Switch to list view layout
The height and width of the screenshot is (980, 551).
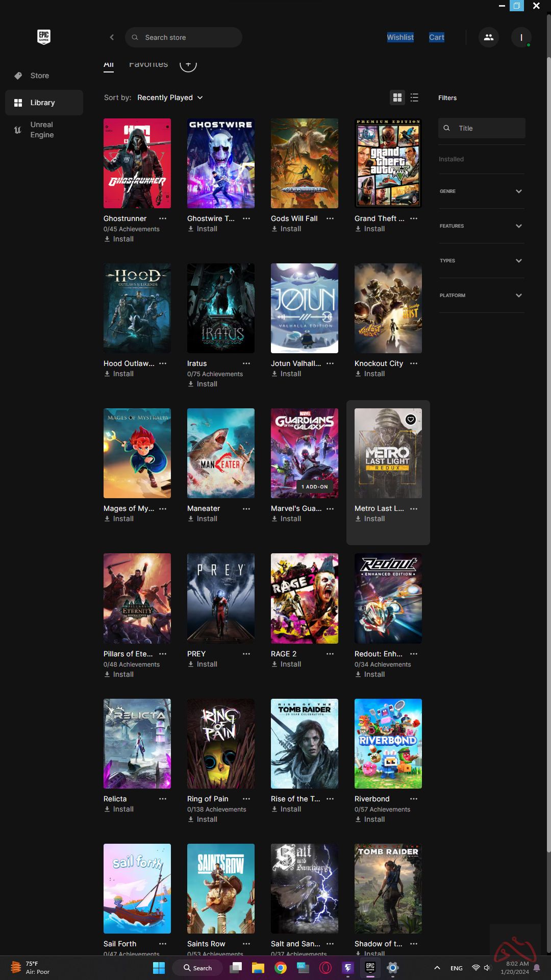[414, 97]
